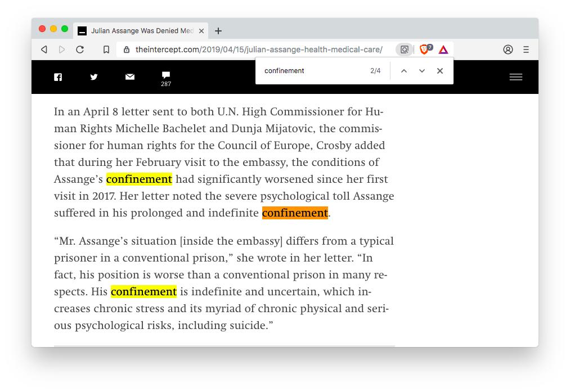Screen dimensions: 570x392
Task: Go back to the previous page
Action: 44,49
